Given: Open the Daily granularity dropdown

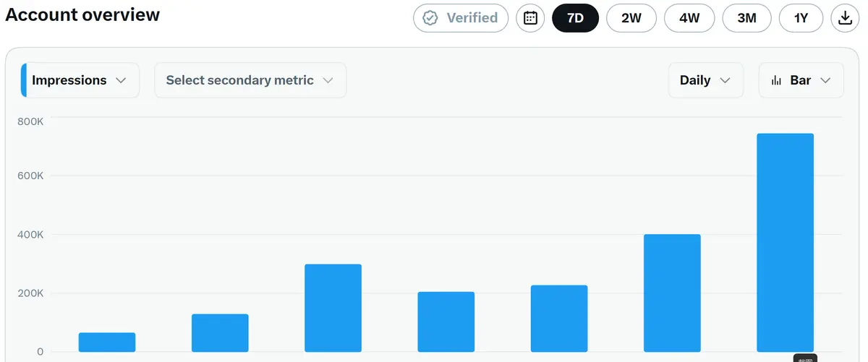Looking at the screenshot, I should [706, 80].
